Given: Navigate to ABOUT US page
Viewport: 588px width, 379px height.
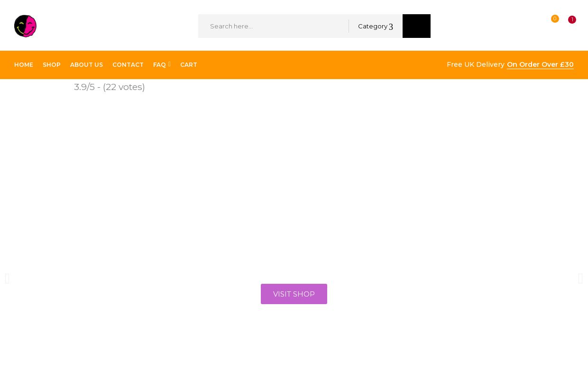Looking at the screenshot, I should pos(86,65).
